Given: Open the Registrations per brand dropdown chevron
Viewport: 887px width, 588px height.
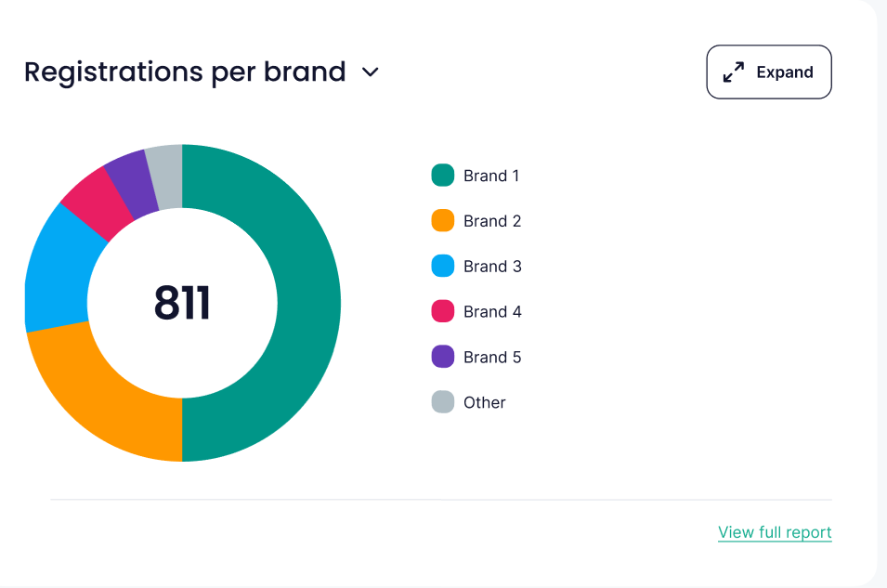Looking at the screenshot, I should (371, 72).
